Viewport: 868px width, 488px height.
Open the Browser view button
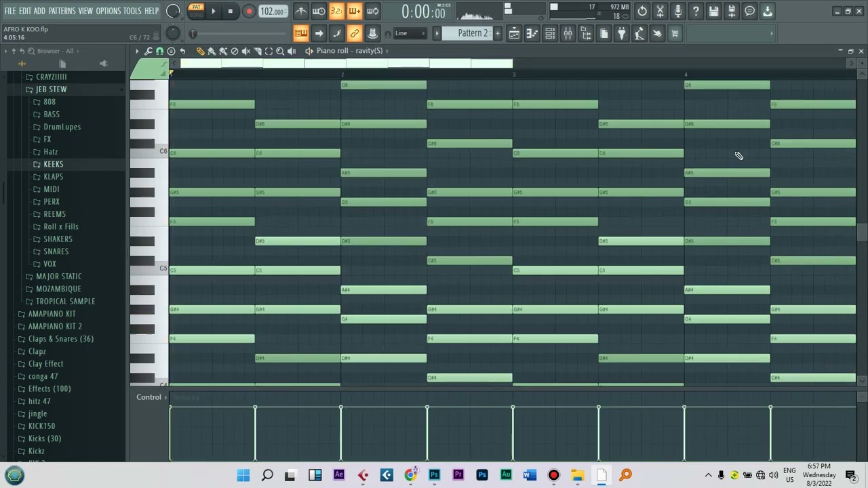click(585, 33)
